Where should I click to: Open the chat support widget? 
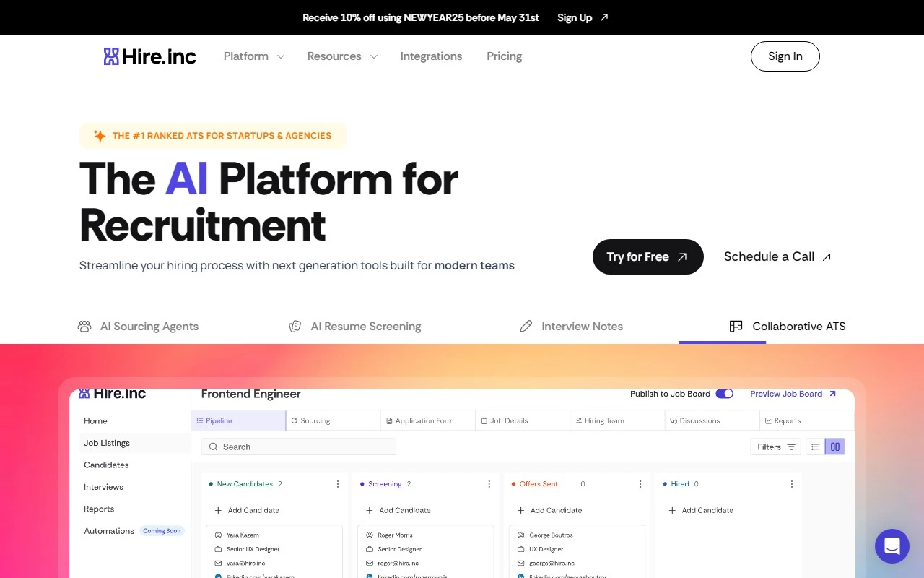[x=892, y=546]
